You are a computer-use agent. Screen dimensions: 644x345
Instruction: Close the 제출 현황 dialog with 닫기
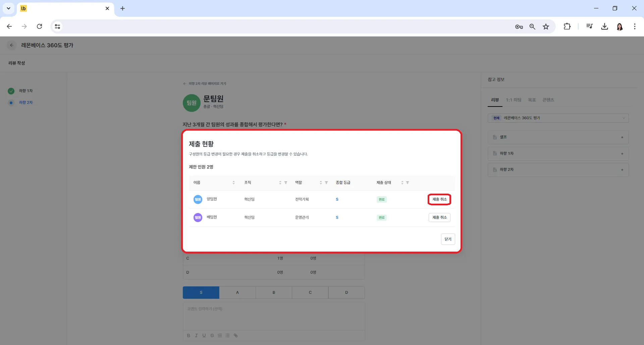(x=448, y=239)
